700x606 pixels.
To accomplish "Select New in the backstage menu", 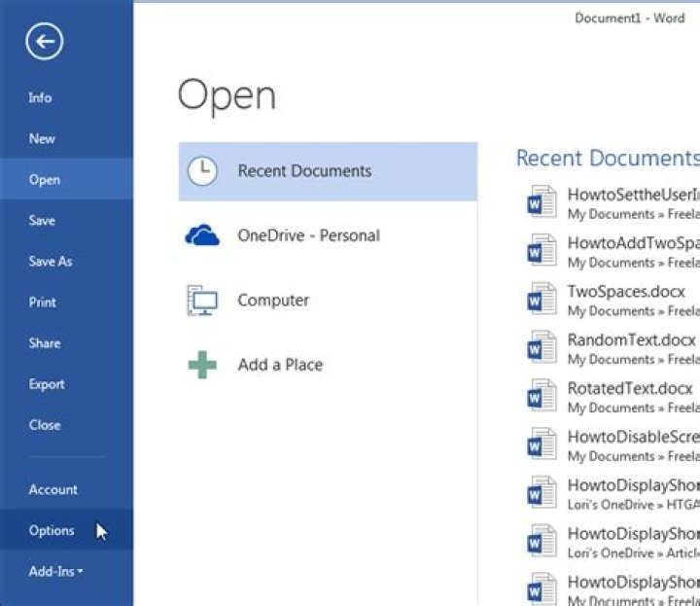I will coord(66,138).
